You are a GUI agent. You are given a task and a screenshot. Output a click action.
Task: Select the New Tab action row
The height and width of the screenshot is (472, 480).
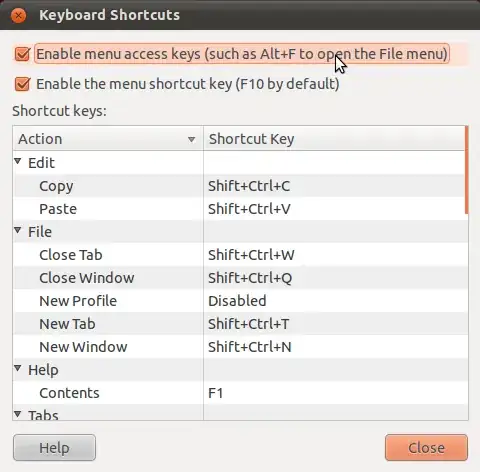pyautogui.click(x=239, y=324)
